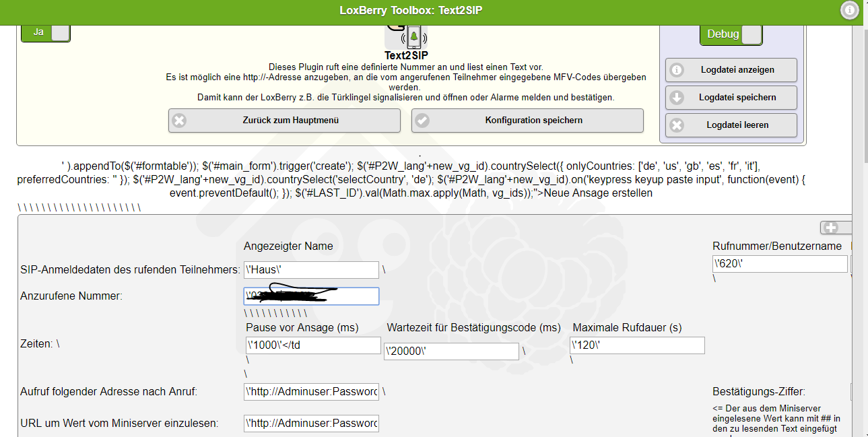Click the LoxBerry Toolbox: Text2SIP title
This screenshot has height=437, width=868.
point(411,10)
